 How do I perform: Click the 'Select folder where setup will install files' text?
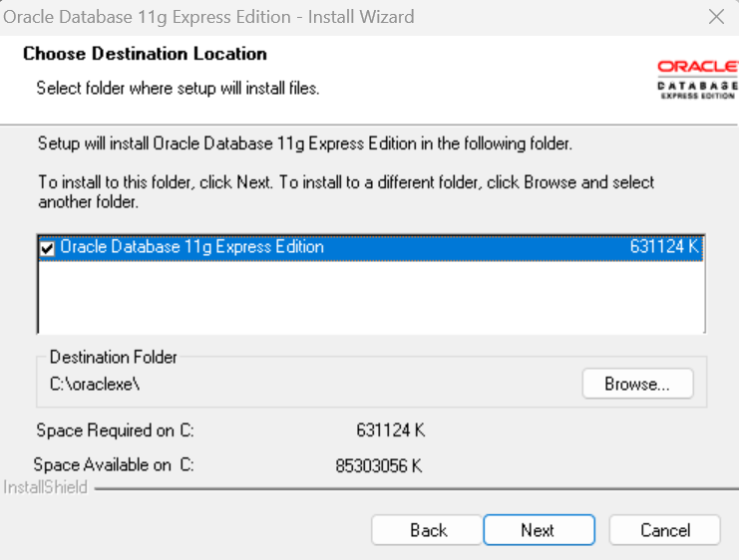click(178, 88)
